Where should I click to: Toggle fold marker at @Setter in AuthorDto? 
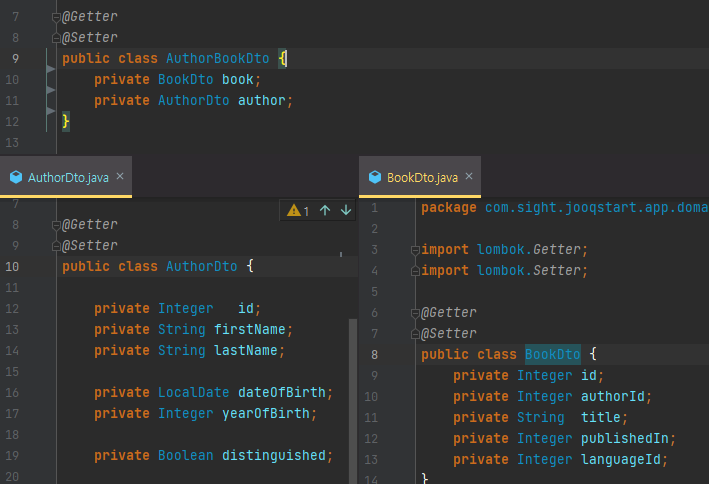point(56,246)
